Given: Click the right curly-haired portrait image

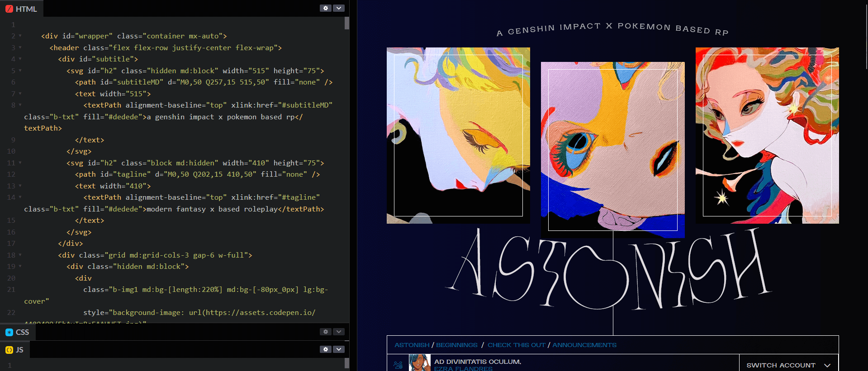Looking at the screenshot, I should pyautogui.click(x=767, y=136).
